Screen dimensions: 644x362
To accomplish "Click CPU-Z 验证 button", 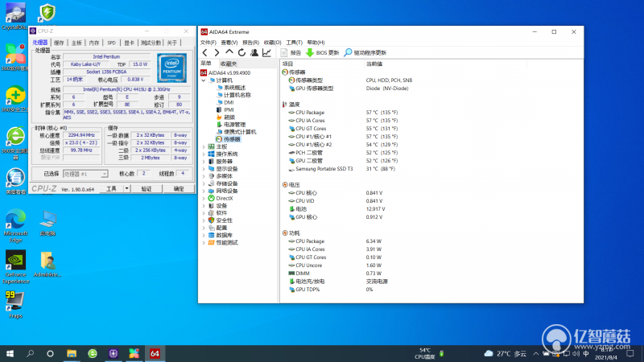I will pos(147,189).
